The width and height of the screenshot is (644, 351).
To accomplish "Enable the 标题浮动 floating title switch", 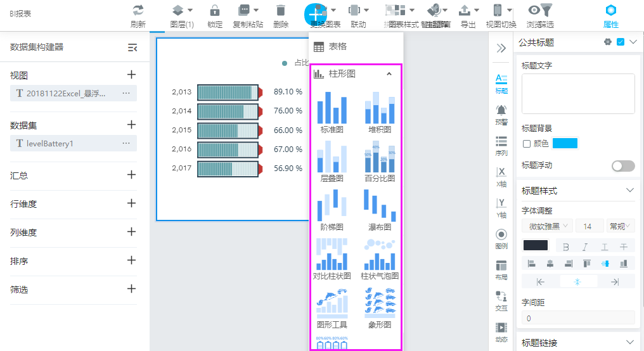I will pyautogui.click(x=623, y=166).
